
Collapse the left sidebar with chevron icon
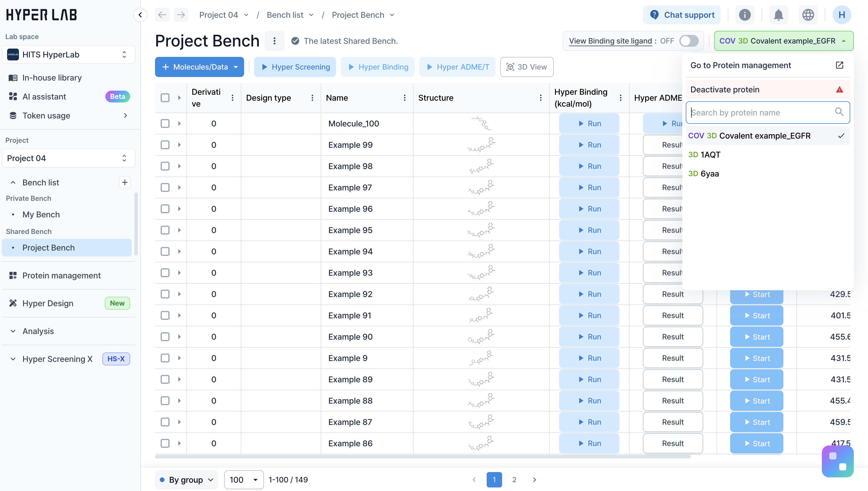tap(140, 15)
